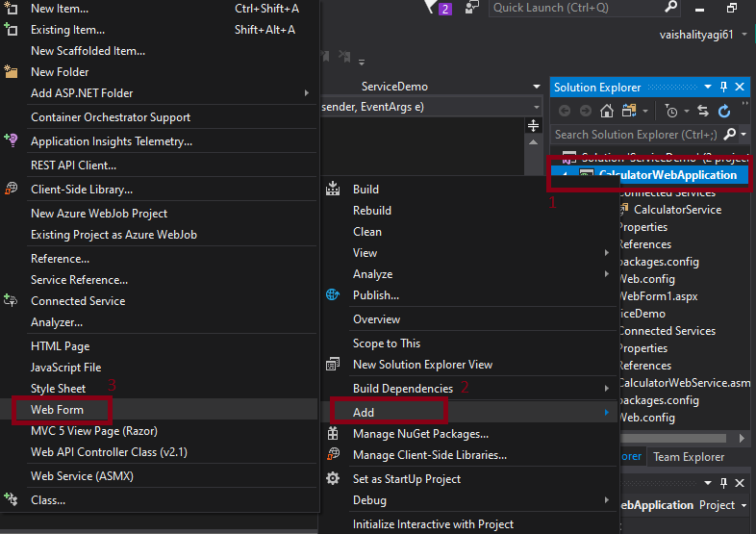Select Scope to This
Screen dimensions: 756x534
470,343
